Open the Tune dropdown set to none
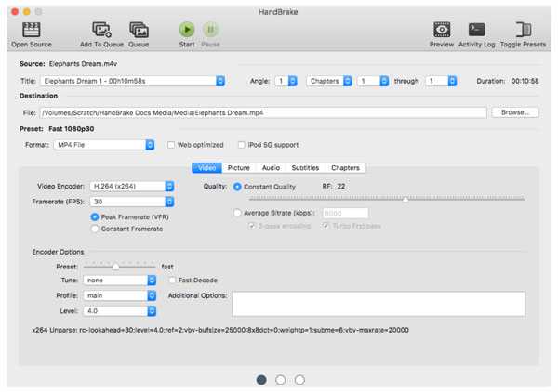The width and height of the screenshot is (558, 392). pos(120,280)
